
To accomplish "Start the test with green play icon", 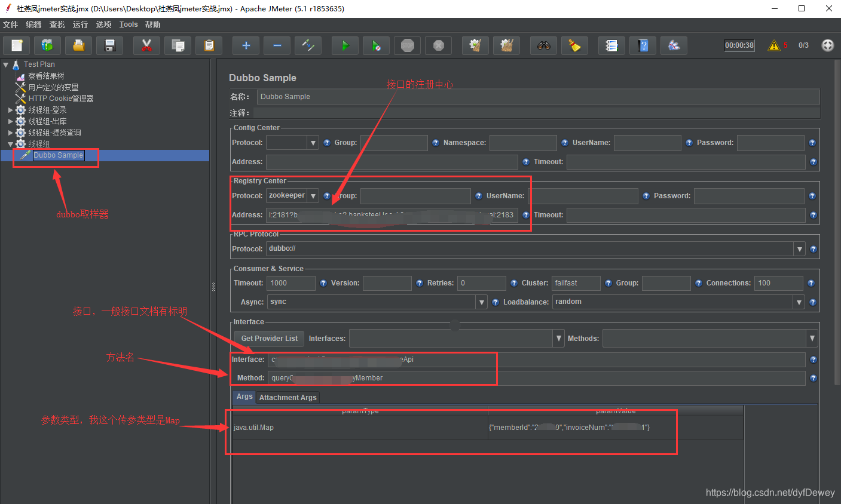I will tap(345, 45).
